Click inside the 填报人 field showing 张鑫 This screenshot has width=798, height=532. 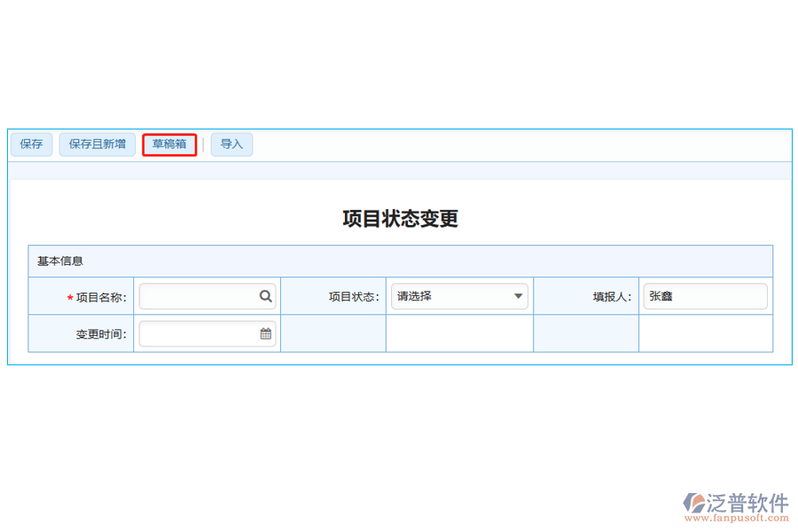coord(705,296)
